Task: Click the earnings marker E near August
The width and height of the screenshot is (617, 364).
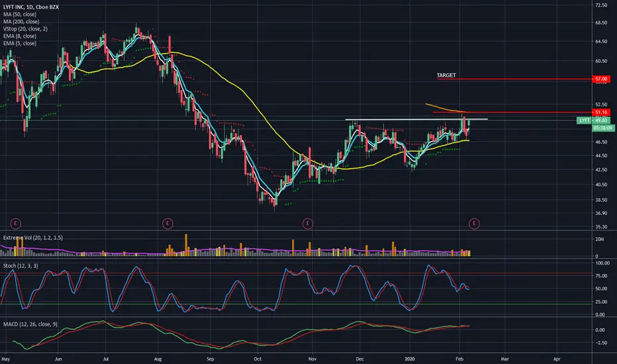Action: [167, 224]
